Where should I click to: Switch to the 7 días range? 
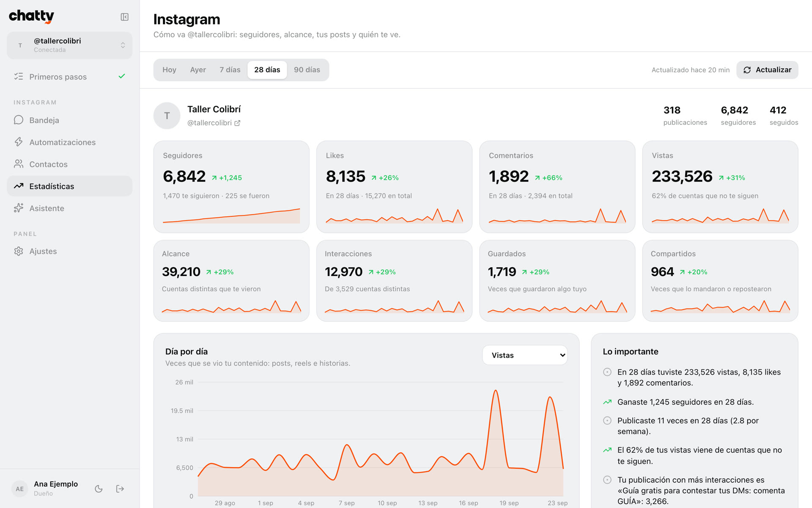230,70
